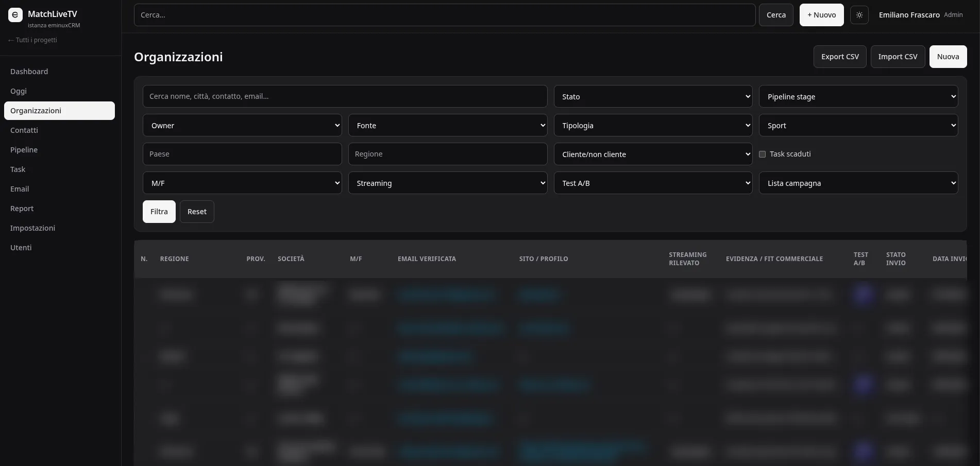Open the Pipeline stage dropdown

pos(858,96)
